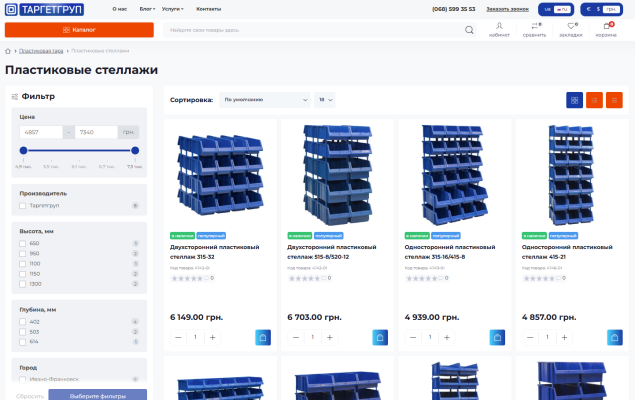Click the phone number (068) 599 35 53
635x400 pixels.
tap(454, 9)
